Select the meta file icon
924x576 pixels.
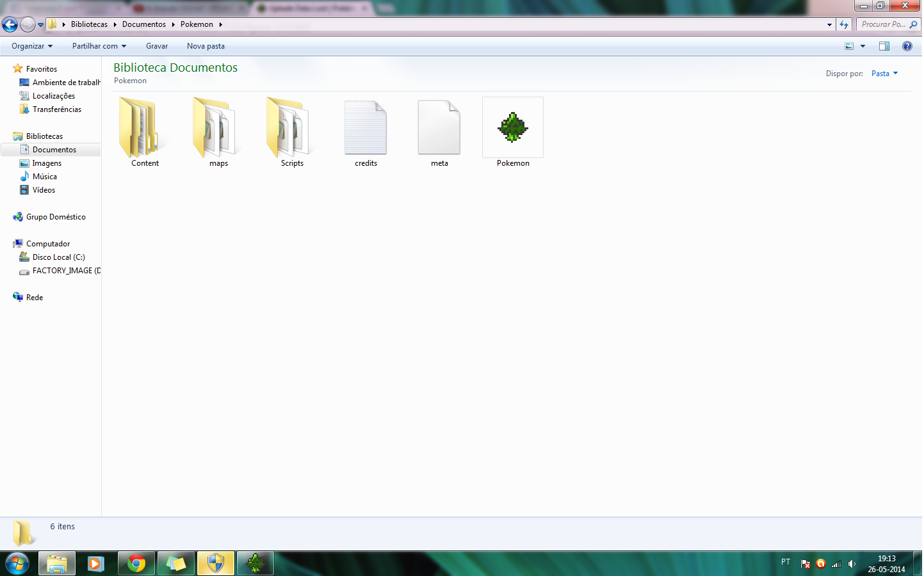point(439,127)
